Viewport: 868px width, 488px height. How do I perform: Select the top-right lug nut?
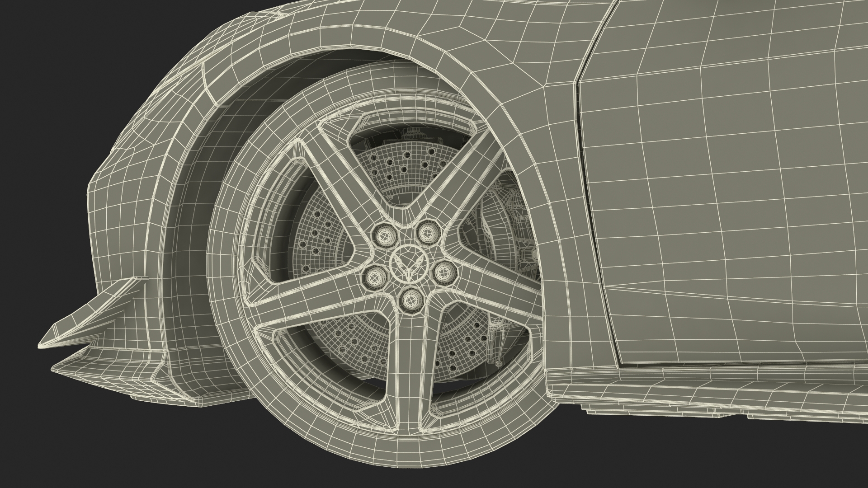pyautogui.click(x=428, y=232)
